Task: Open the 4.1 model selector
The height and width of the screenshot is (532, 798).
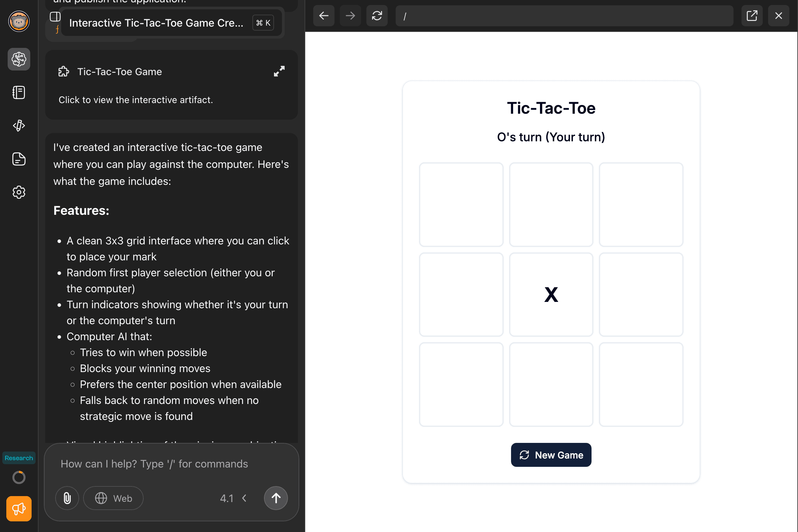Action: [233, 498]
